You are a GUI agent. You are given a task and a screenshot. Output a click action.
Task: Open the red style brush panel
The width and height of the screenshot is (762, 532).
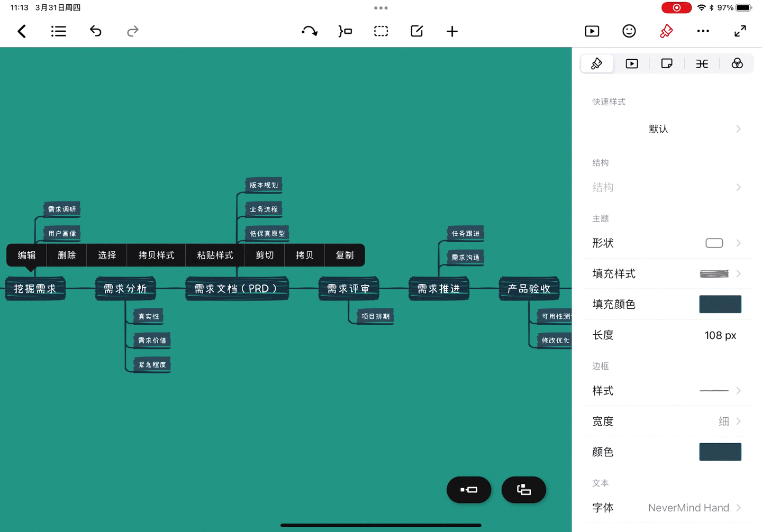click(x=666, y=31)
